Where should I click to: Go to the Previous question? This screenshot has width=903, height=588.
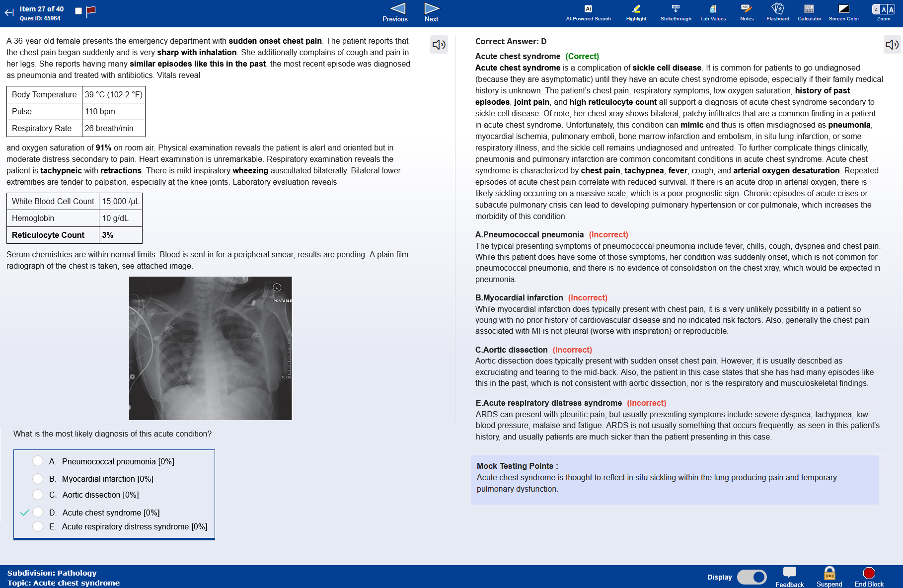pos(395,12)
